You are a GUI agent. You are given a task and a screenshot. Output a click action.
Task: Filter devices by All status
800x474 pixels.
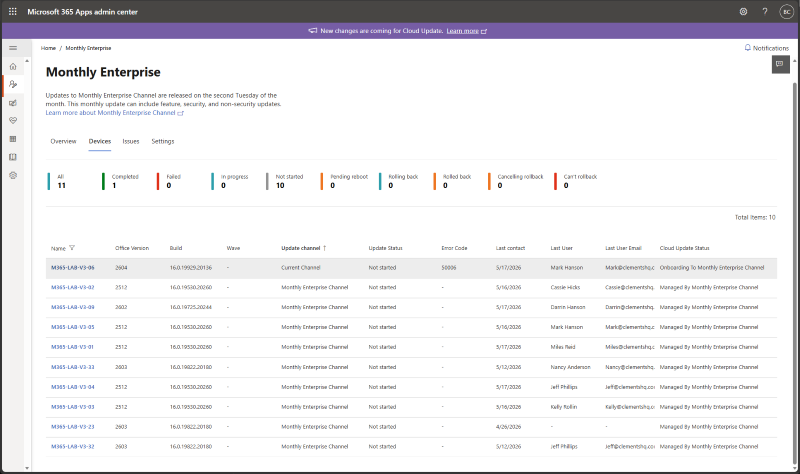coord(58,181)
